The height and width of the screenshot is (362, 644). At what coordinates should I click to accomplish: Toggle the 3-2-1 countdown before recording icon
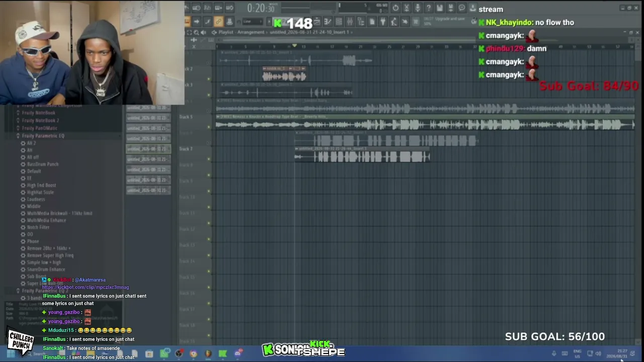point(207,8)
